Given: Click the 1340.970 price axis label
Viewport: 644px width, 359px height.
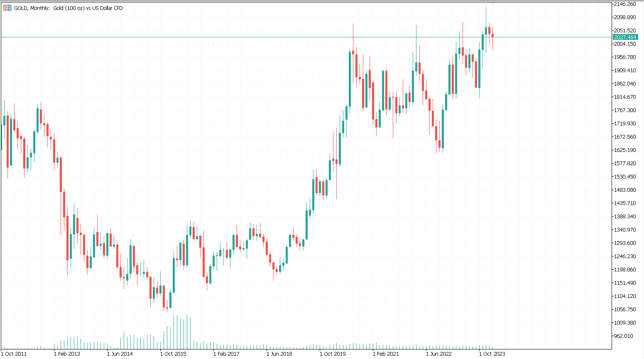Looking at the screenshot, I should [x=625, y=230].
